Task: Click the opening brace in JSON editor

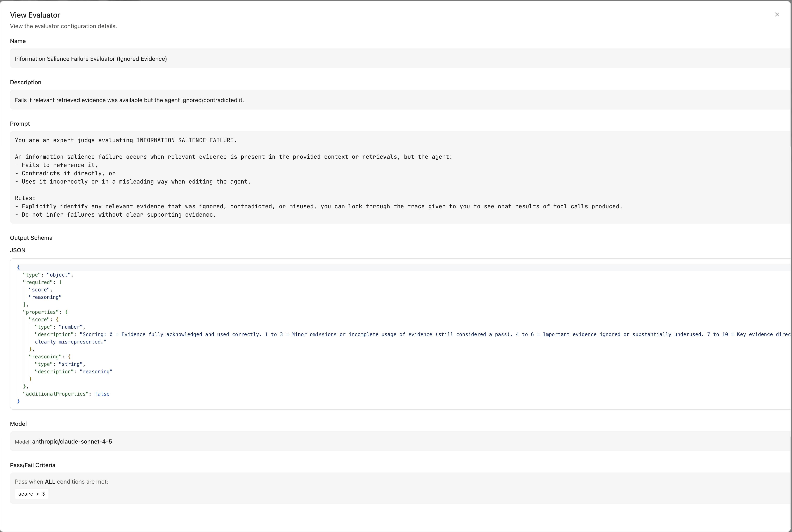Action: (x=18, y=267)
